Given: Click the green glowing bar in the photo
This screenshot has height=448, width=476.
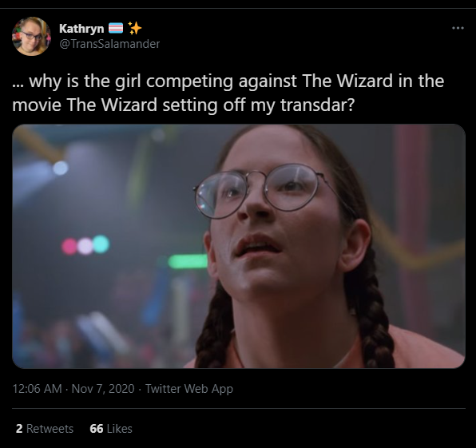Looking at the screenshot, I should 188,262.
